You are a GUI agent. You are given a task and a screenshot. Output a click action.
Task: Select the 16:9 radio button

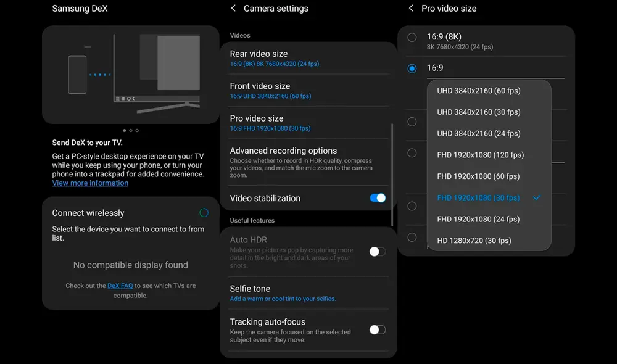pyautogui.click(x=412, y=68)
